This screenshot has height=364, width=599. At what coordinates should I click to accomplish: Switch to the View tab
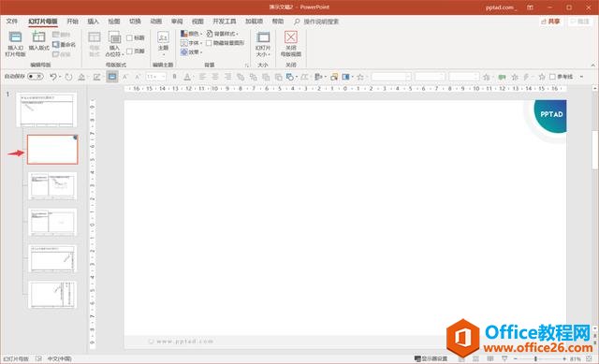(197, 22)
